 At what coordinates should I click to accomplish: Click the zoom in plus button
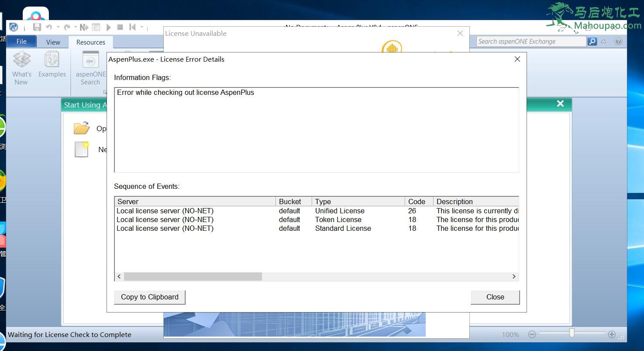(x=612, y=334)
